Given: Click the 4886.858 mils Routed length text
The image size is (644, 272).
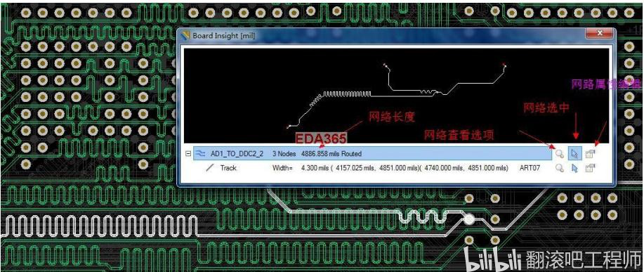Looking at the screenshot, I should click(x=331, y=154).
